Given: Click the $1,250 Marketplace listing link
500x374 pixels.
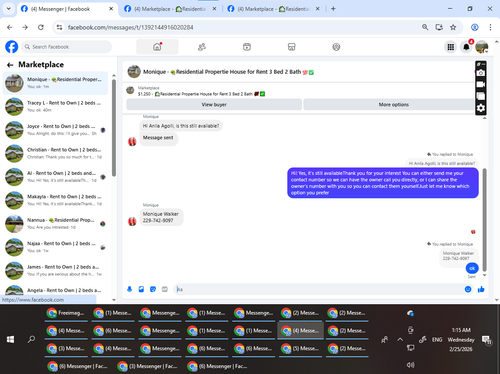Looking at the screenshot, I should click(201, 94).
